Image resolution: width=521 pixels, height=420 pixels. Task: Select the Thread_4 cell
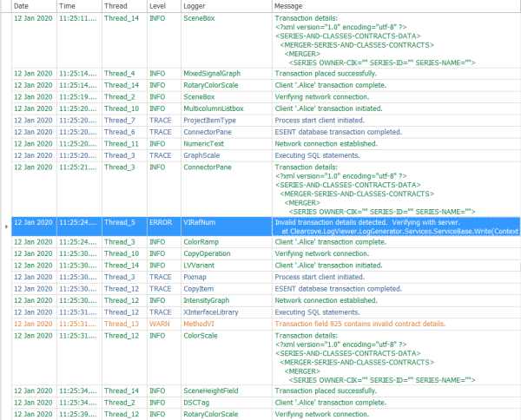(124, 74)
